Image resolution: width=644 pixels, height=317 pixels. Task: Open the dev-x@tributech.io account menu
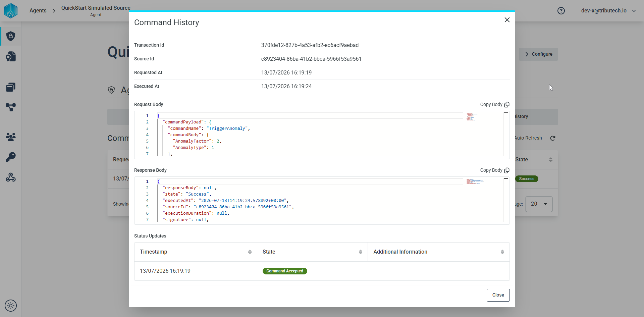tap(608, 11)
